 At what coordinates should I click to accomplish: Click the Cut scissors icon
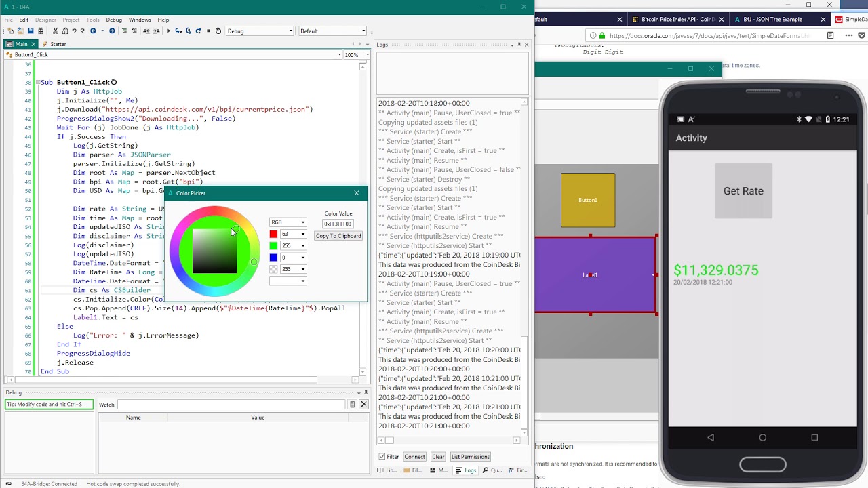pos(55,30)
